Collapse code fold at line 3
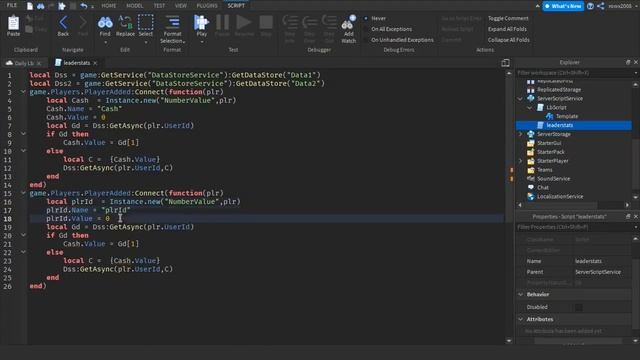The width and height of the screenshot is (640, 360). pyautogui.click(x=23, y=92)
